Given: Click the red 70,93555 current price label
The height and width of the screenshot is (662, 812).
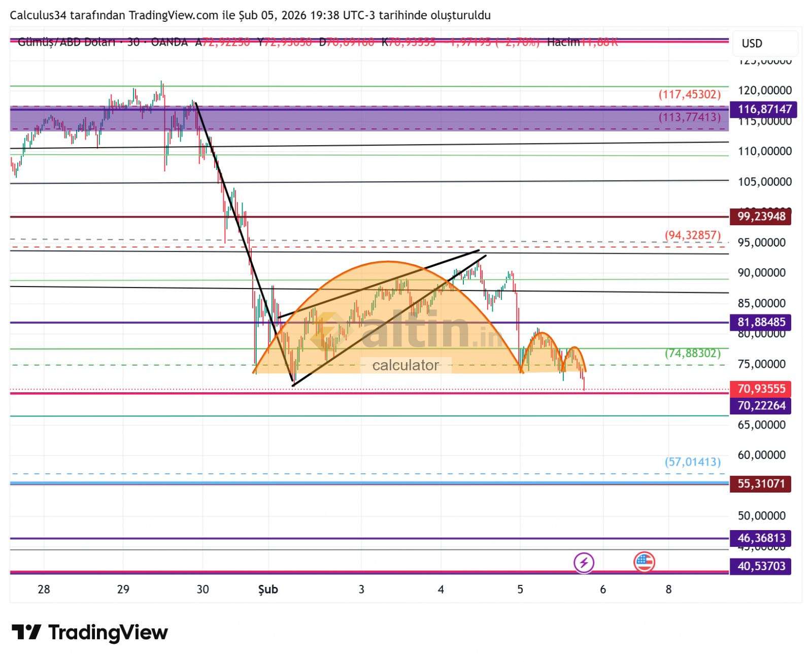Looking at the screenshot, I should pos(761,389).
